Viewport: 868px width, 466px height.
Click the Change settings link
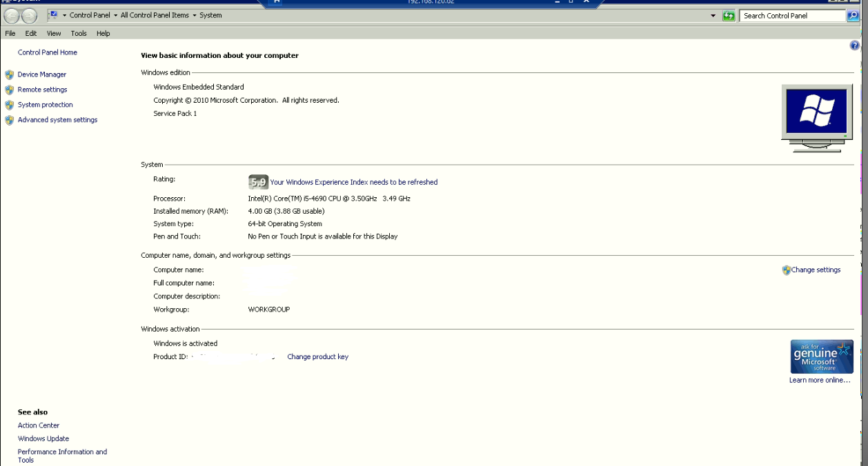coord(816,270)
